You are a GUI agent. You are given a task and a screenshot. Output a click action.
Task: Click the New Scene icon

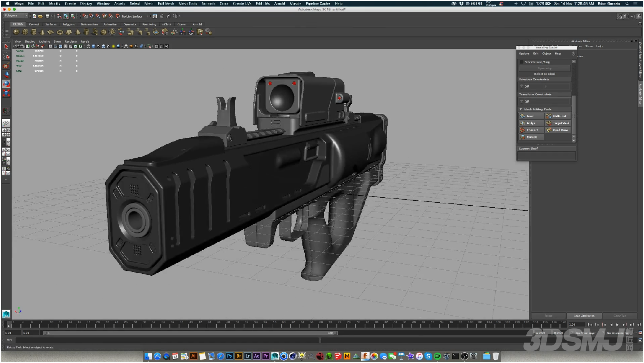point(34,16)
